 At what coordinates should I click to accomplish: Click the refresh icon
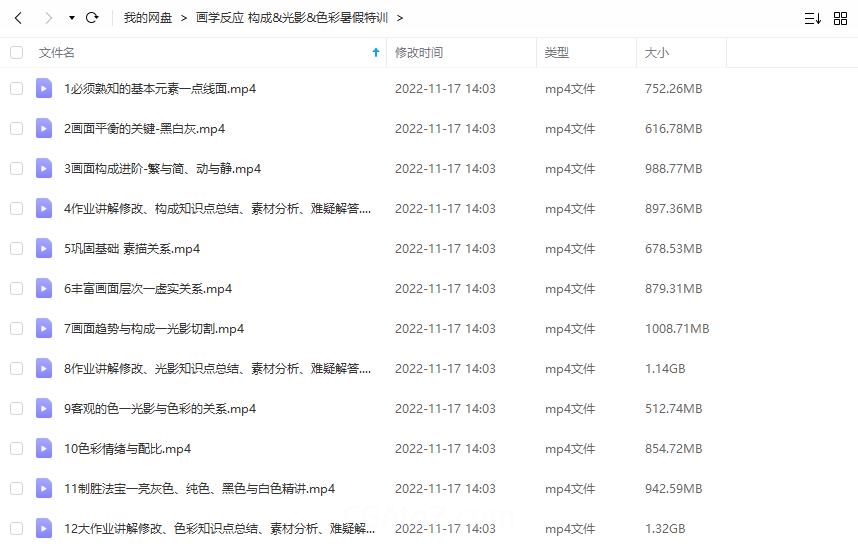pyautogui.click(x=92, y=18)
